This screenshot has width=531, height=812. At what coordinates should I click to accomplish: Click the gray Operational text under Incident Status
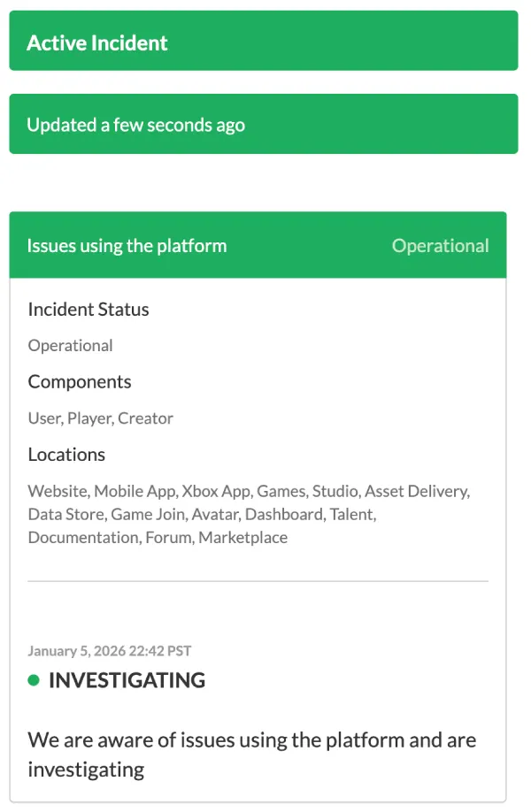pyautogui.click(x=70, y=346)
